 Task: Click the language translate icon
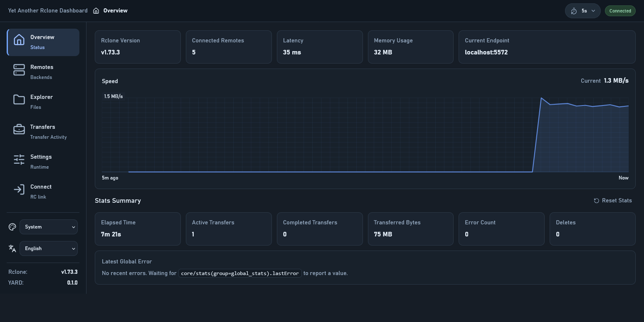pos(12,248)
